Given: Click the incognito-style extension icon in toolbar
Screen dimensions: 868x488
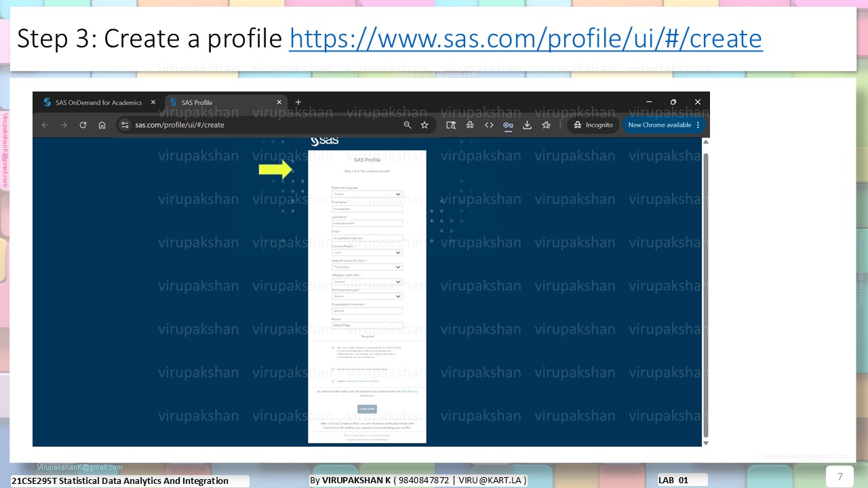Looking at the screenshot, I should click(x=470, y=125).
